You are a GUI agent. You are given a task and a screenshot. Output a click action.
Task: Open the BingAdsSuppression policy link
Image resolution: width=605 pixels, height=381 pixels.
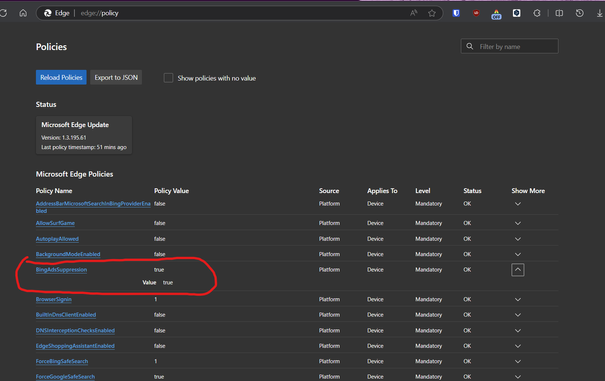click(61, 269)
